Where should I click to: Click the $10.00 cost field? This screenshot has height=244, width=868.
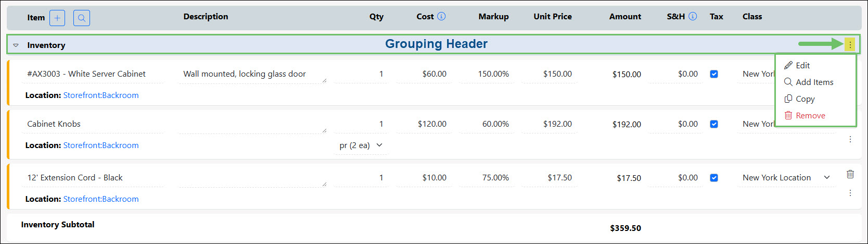pos(424,178)
